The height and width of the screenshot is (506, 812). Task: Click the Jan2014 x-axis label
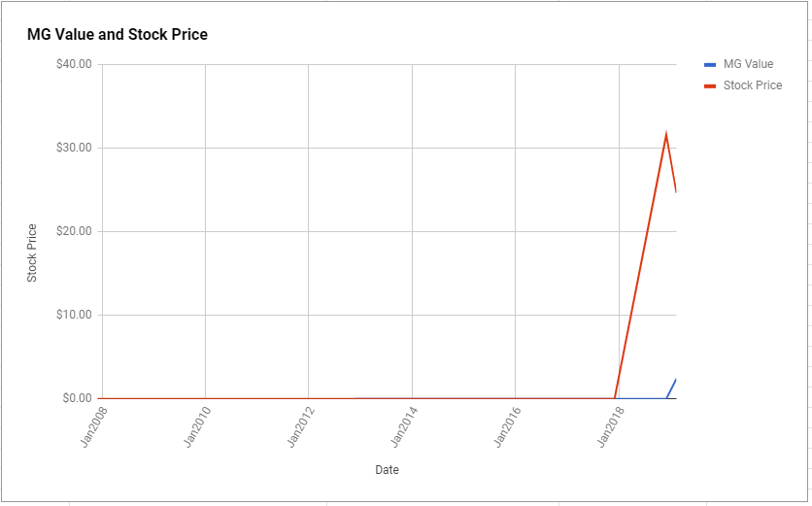pyautogui.click(x=404, y=426)
